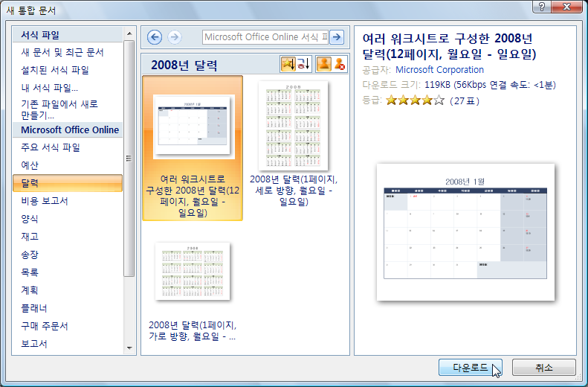Open the 양식 category
Viewport: 588px width, 387px height.
30,219
